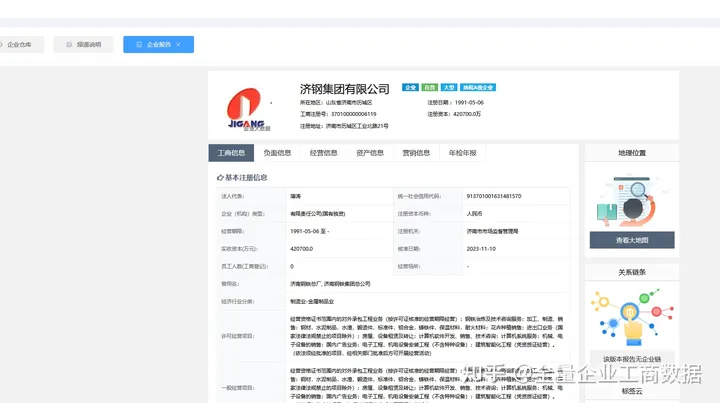Click the 制造业-金属制品业 industry value
This screenshot has width=720, height=403.
312,302
